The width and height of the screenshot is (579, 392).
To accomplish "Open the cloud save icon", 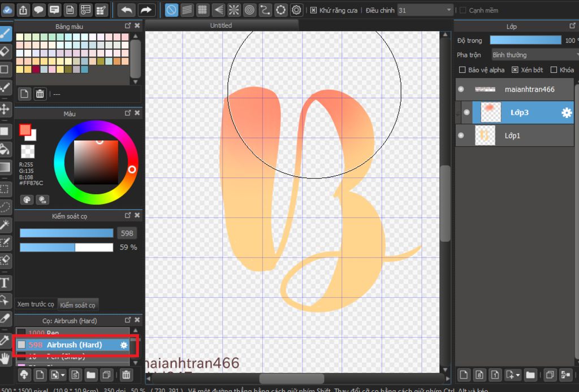I will (x=7, y=10).
